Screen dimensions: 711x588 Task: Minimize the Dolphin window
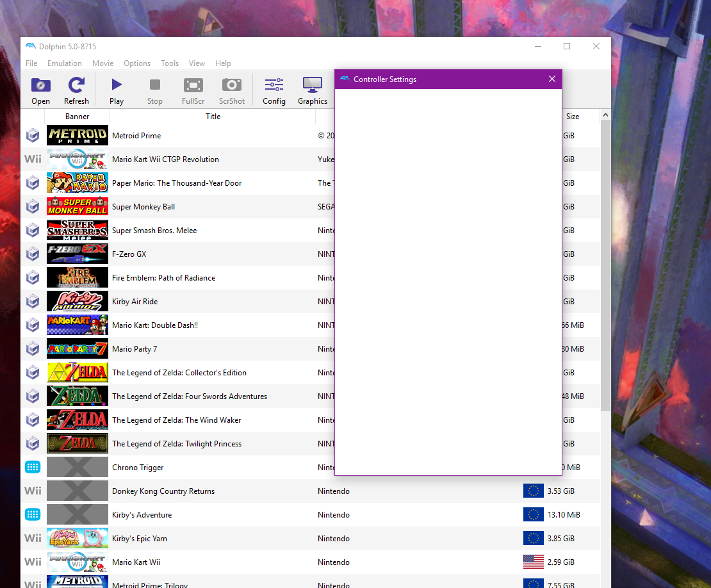538,46
